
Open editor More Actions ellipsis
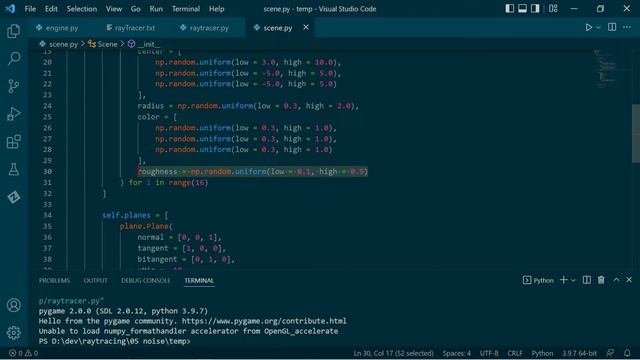click(x=627, y=27)
